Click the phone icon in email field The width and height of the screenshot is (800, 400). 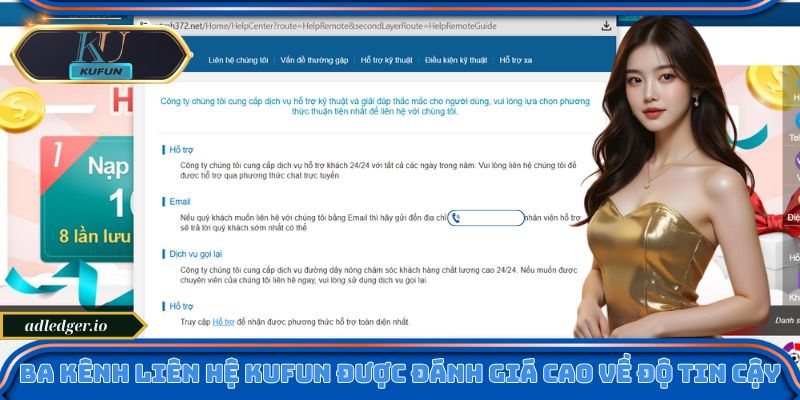[x=456, y=217]
